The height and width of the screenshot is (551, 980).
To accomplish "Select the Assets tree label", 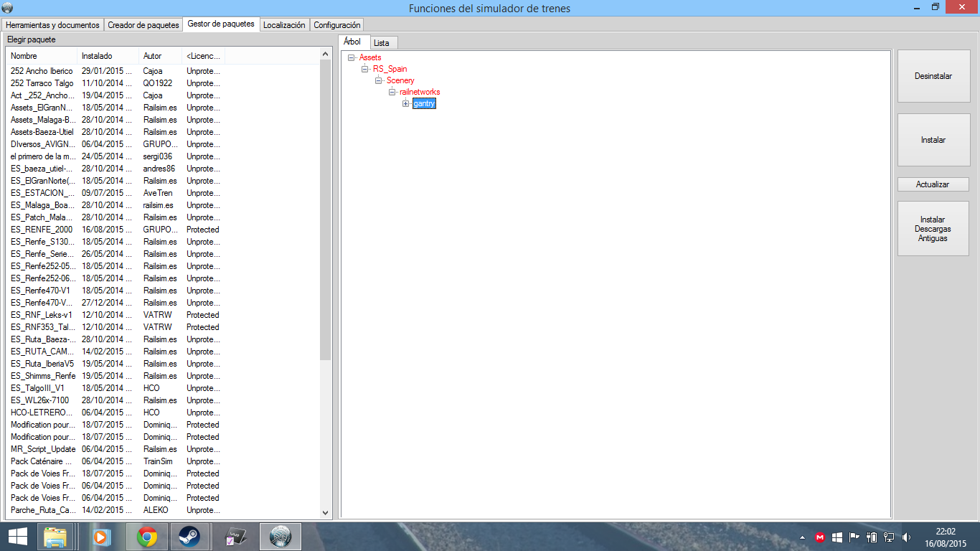I will click(370, 57).
